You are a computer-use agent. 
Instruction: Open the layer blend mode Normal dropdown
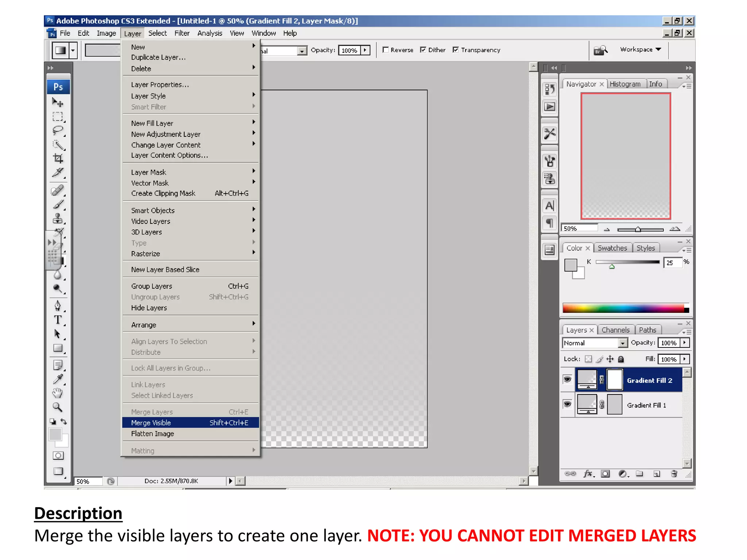(595, 343)
